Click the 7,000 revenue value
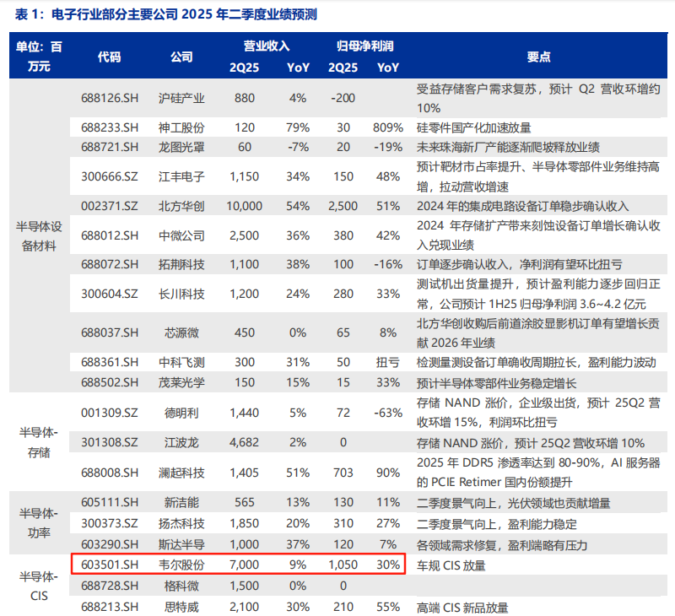675x616 pixels. point(245,565)
